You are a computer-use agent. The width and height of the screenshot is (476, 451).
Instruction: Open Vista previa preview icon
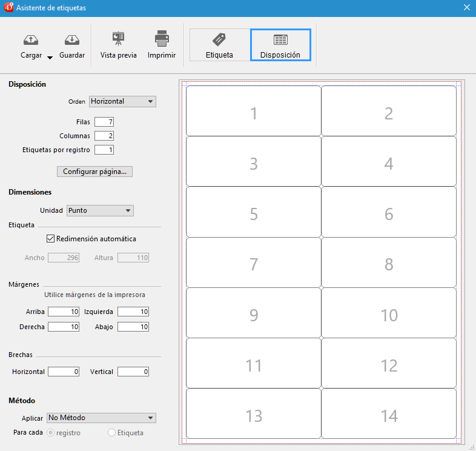pos(119,39)
